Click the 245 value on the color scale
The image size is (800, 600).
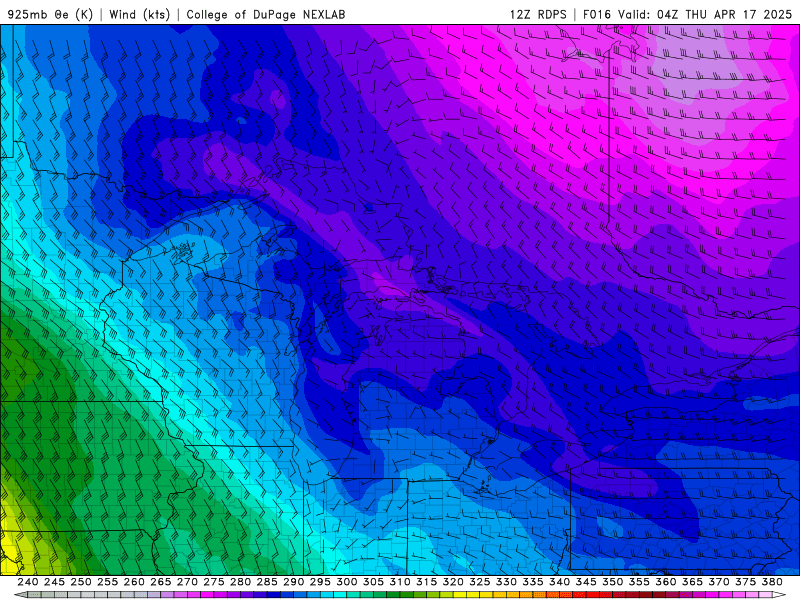(54, 582)
